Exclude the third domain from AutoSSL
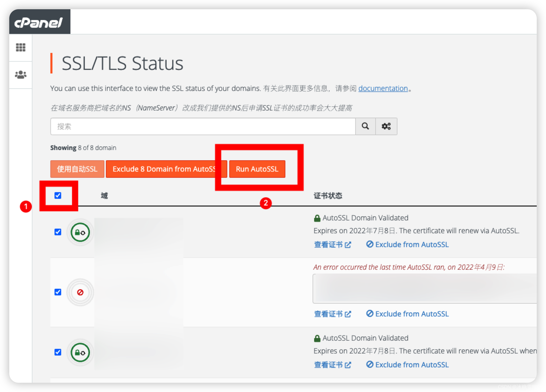 [407, 365]
